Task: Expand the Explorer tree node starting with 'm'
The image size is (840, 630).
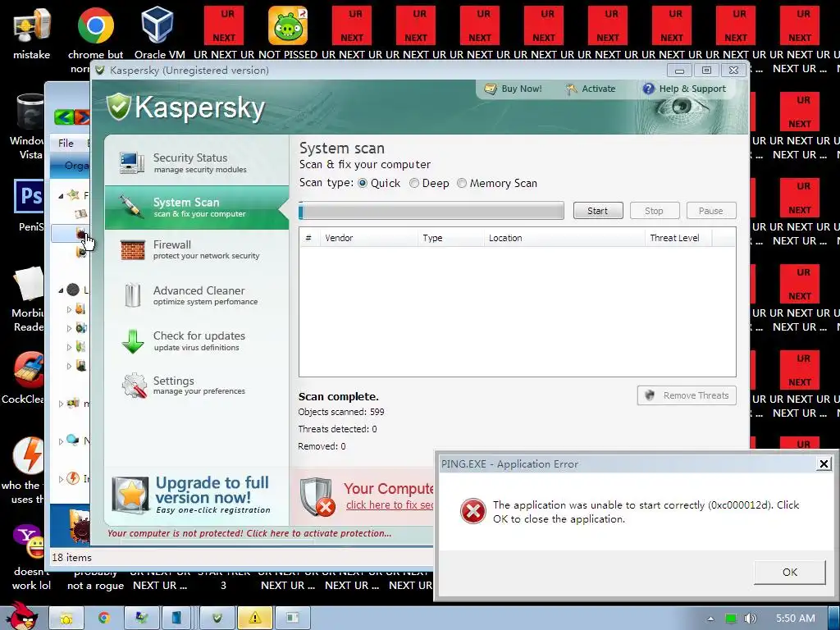Action: click(x=61, y=404)
